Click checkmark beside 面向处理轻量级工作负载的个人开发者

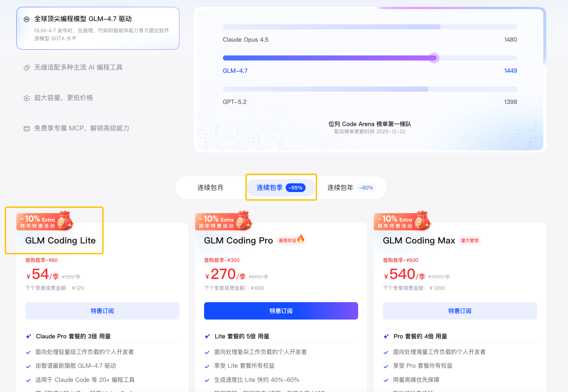point(28,353)
